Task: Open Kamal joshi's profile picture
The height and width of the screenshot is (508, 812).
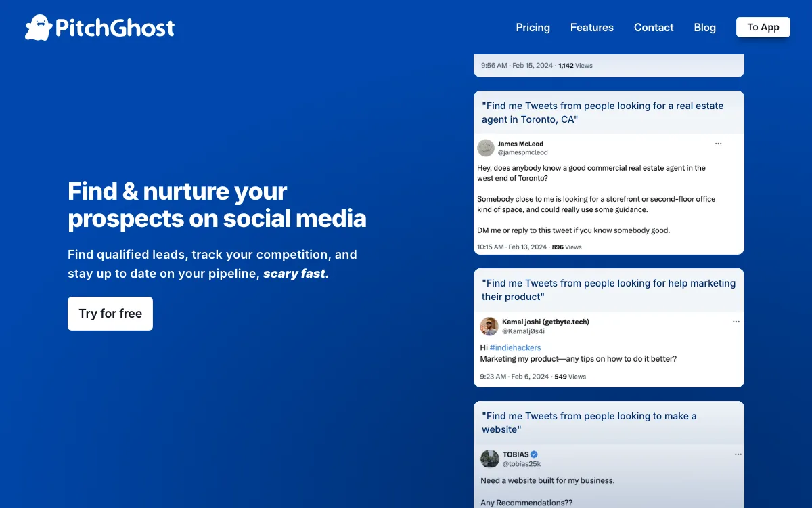Action: [489, 326]
